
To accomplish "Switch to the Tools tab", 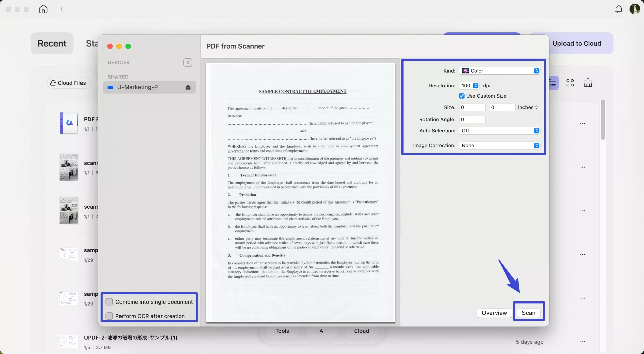I will tap(282, 331).
